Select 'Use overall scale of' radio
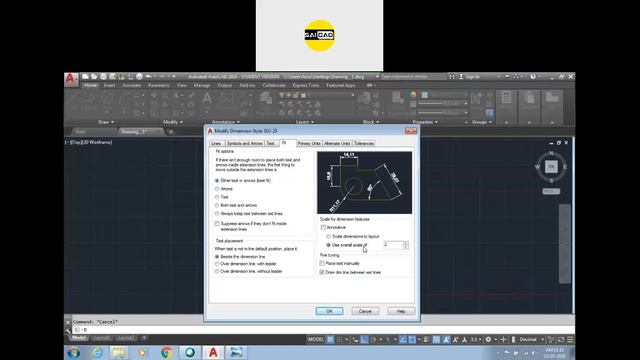 click(329, 245)
